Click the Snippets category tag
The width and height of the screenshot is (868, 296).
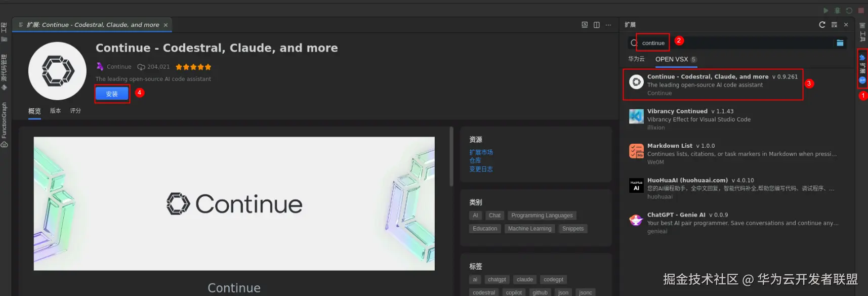click(x=573, y=229)
